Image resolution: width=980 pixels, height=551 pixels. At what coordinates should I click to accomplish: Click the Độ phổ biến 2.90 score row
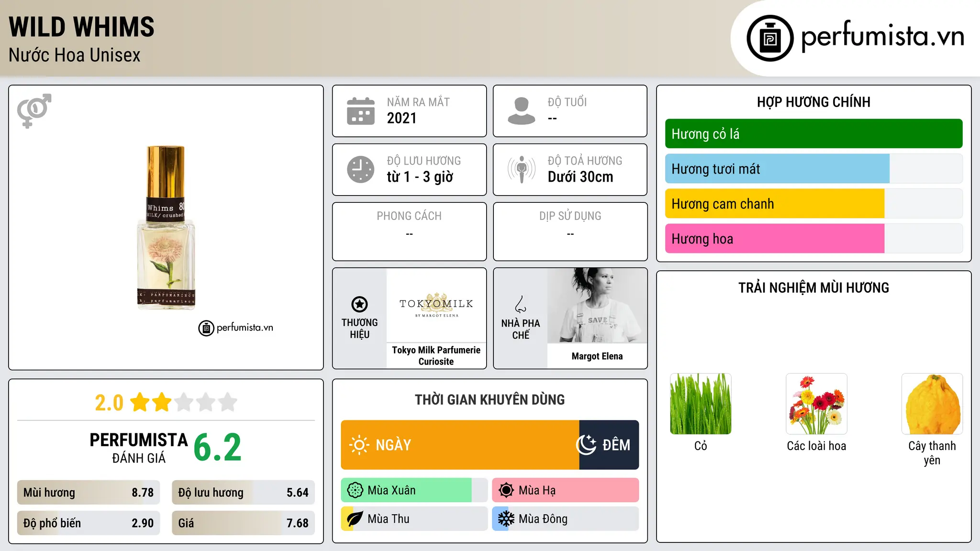pos(89,523)
